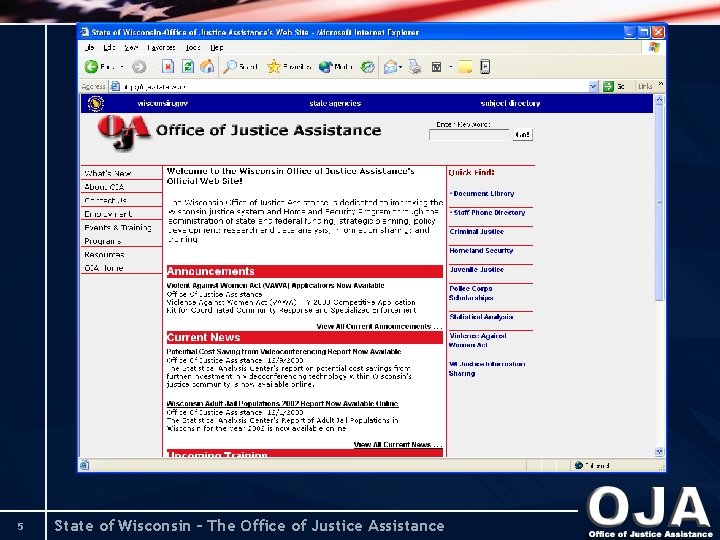Open Events & Training in the left navigation
This screenshot has width=720, height=540.
click(118, 227)
